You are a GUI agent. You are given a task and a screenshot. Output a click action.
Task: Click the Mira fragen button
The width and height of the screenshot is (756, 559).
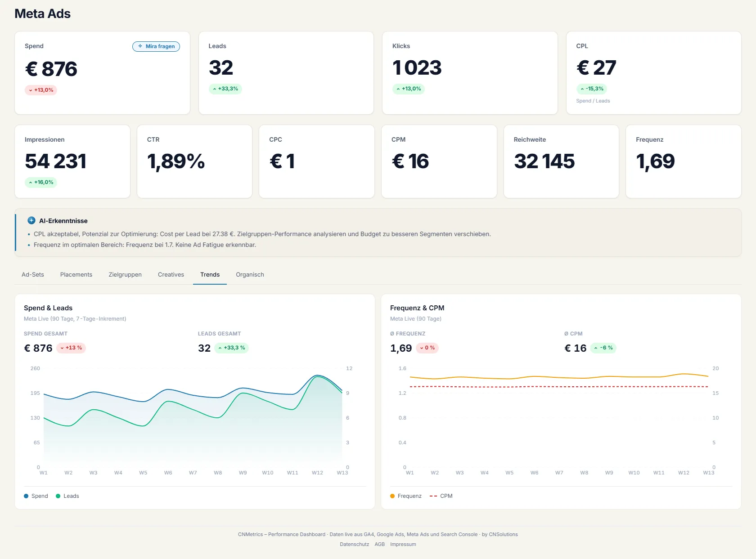(x=156, y=46)
